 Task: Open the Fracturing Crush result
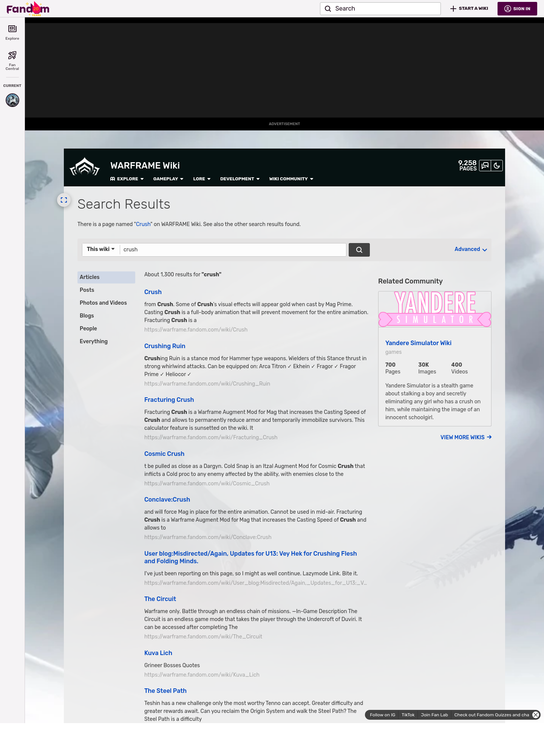(169, 400)
